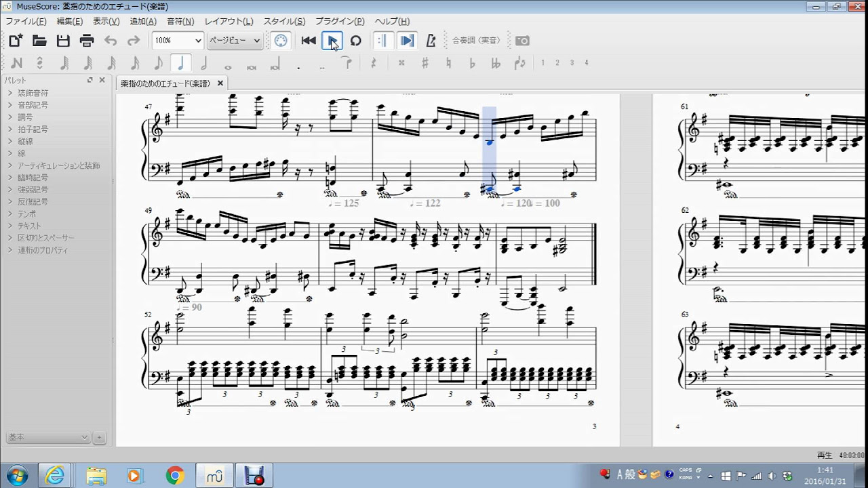Screen dimensions: 868x488
Task: Open the プラグイン(P) menu
Action: tap(339, 22)
